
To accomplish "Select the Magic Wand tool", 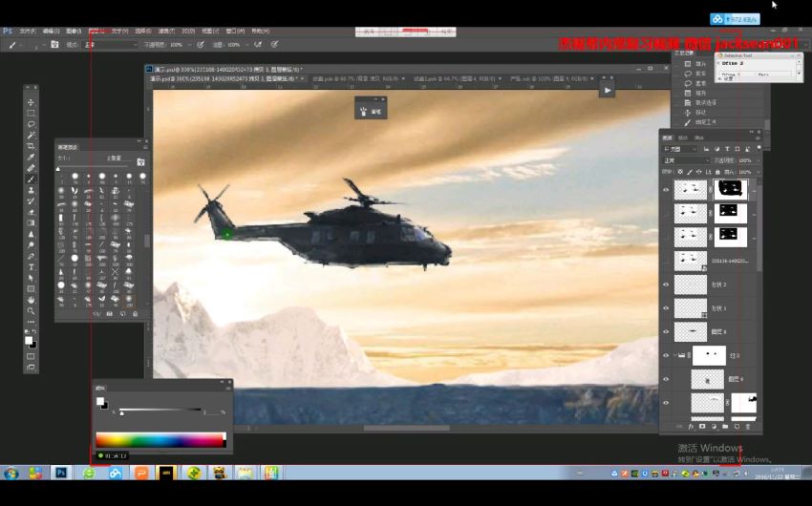I will (32, 135).
